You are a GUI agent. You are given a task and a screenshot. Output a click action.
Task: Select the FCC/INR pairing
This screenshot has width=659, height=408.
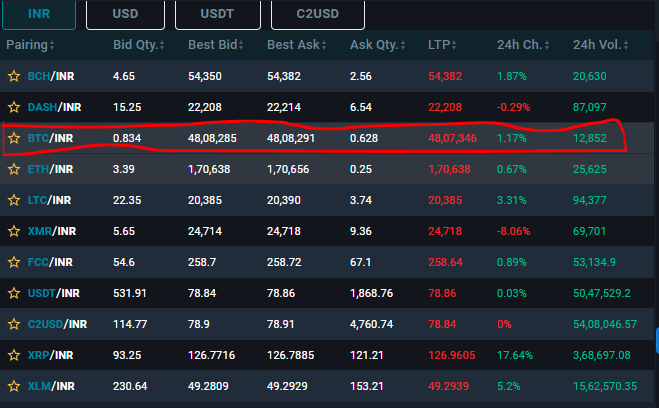(50, 262)
